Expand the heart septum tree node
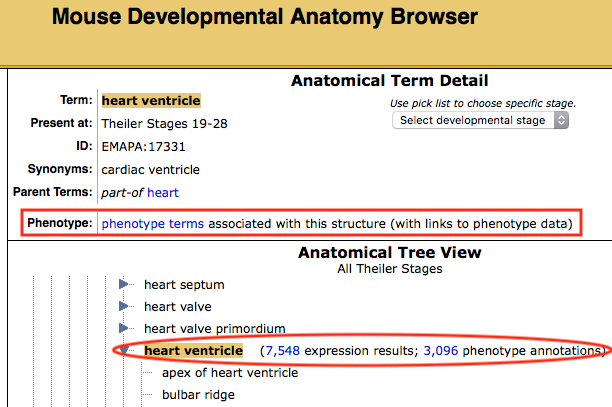The height and width of the screenshot is (407, 612). tap(124, 284)
